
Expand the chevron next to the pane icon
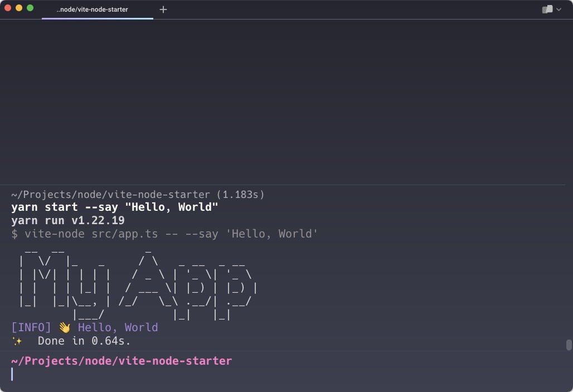(x=558, y=9)
